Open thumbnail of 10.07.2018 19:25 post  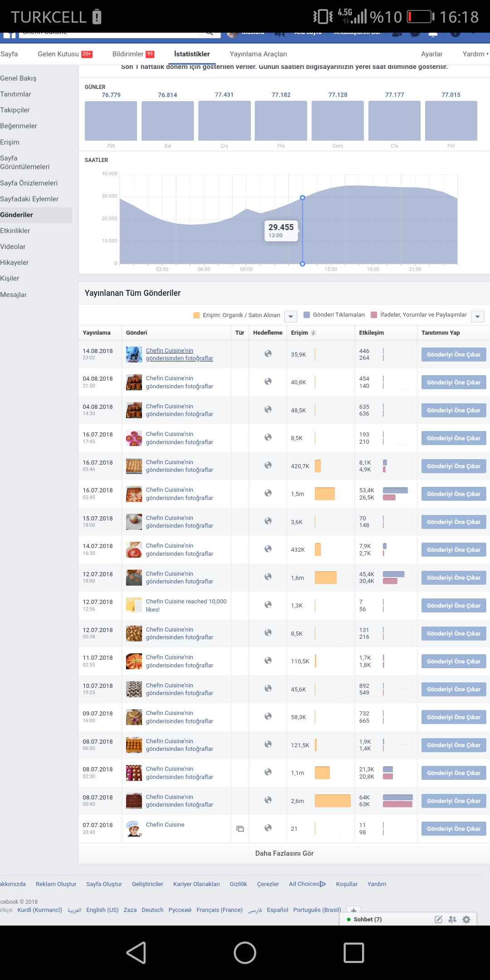pyautogui.click(x=134, y=689)
